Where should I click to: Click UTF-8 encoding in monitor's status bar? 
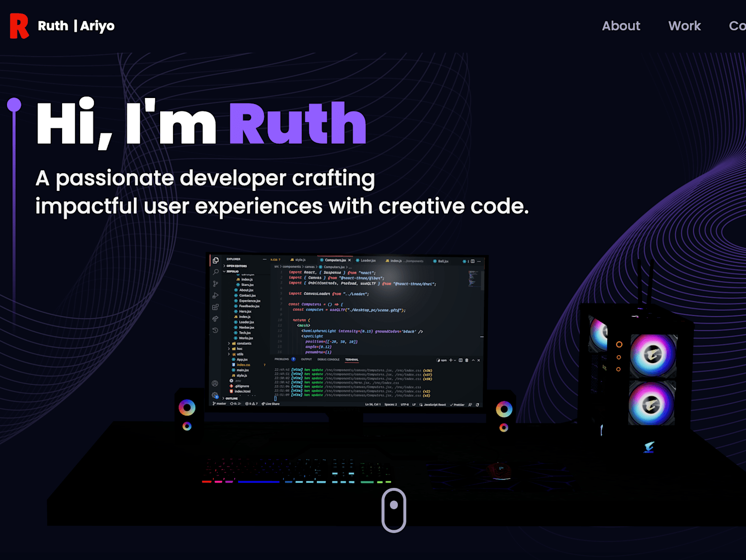click(405, 404)
